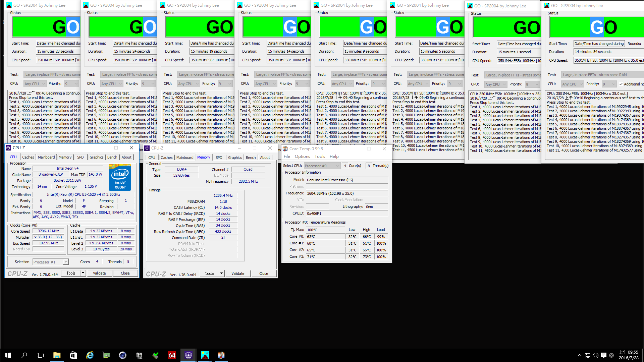Click CPU-Z Core Speed value 3706.12 MHz
The width and height of the screenshot is (644, 362).
click(x=48, y=231)
